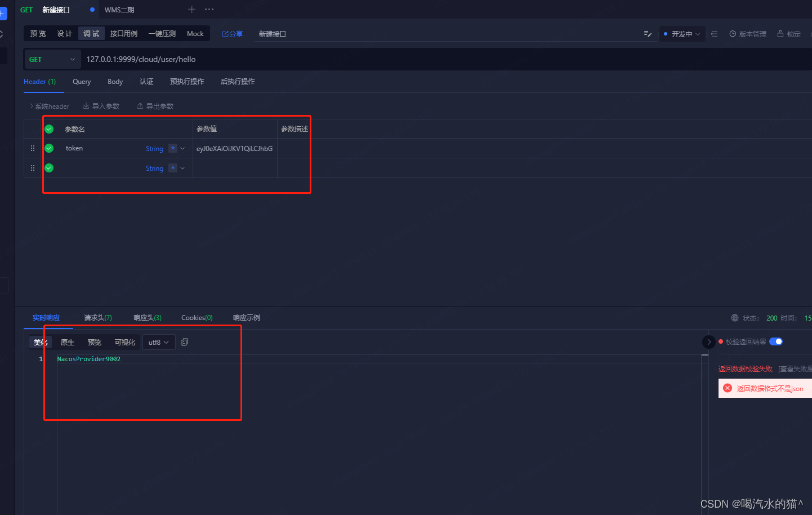
Task: Open the 响应头(3) tab
Action: coord(148,318)
